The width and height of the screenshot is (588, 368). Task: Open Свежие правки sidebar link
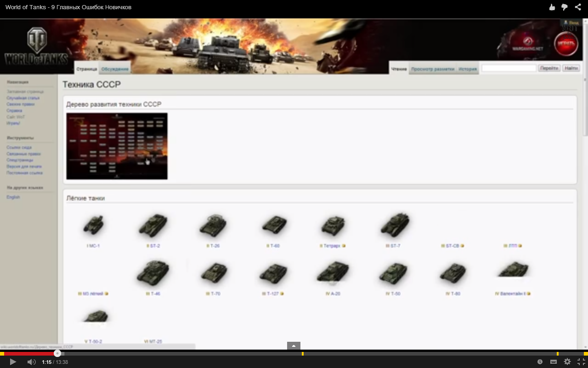tap(21, 104)
